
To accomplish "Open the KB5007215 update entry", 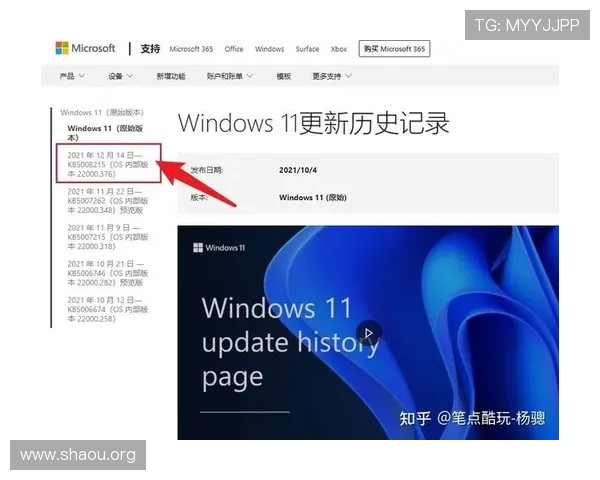I will pos(108,237).
